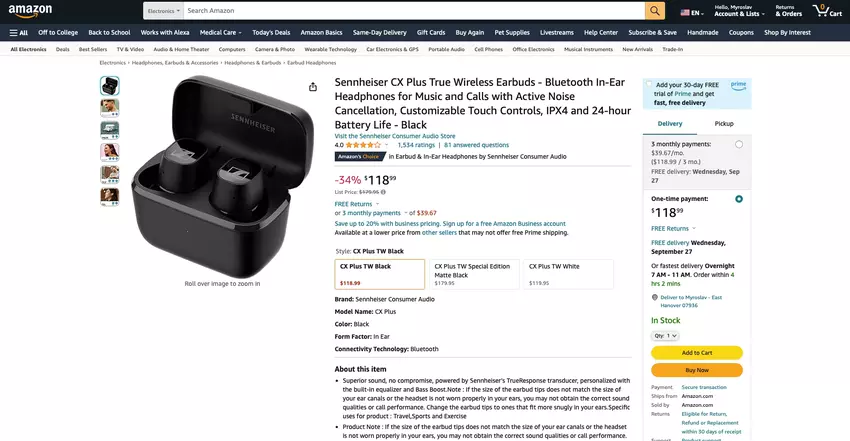The height and width of the screenshot is (441, 850).
Task: Click the Prime logo in trial box
Action: [738, 86]
